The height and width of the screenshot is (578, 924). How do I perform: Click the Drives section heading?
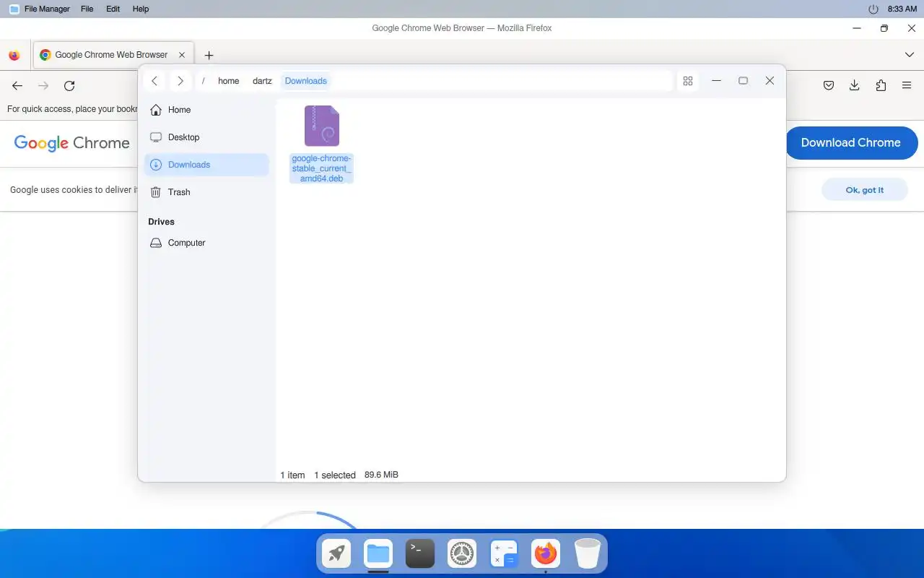click(162, 222)
